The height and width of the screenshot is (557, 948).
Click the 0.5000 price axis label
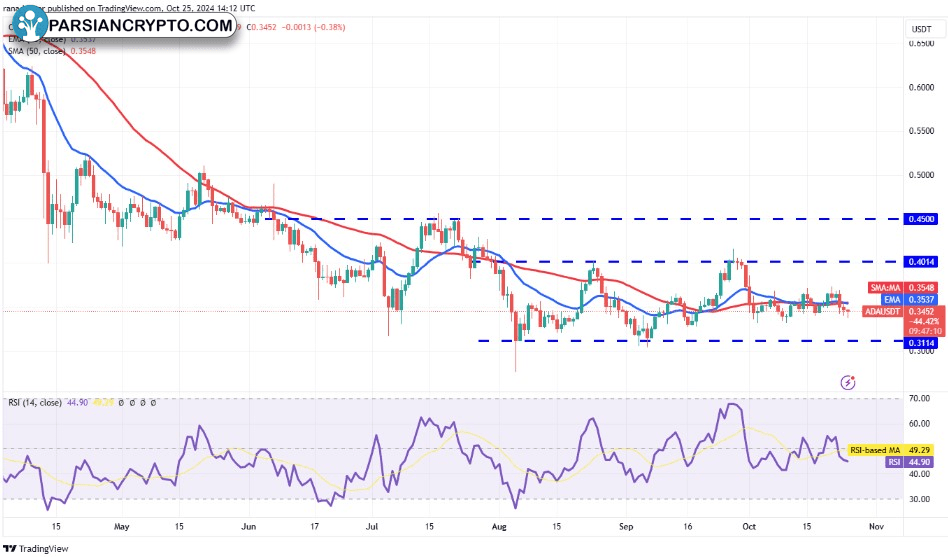point(921,175)
